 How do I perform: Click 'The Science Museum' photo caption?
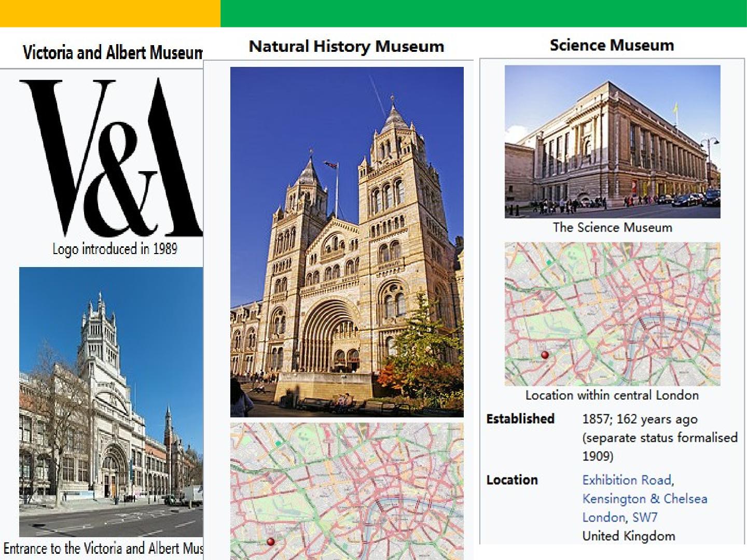(613, 227)
